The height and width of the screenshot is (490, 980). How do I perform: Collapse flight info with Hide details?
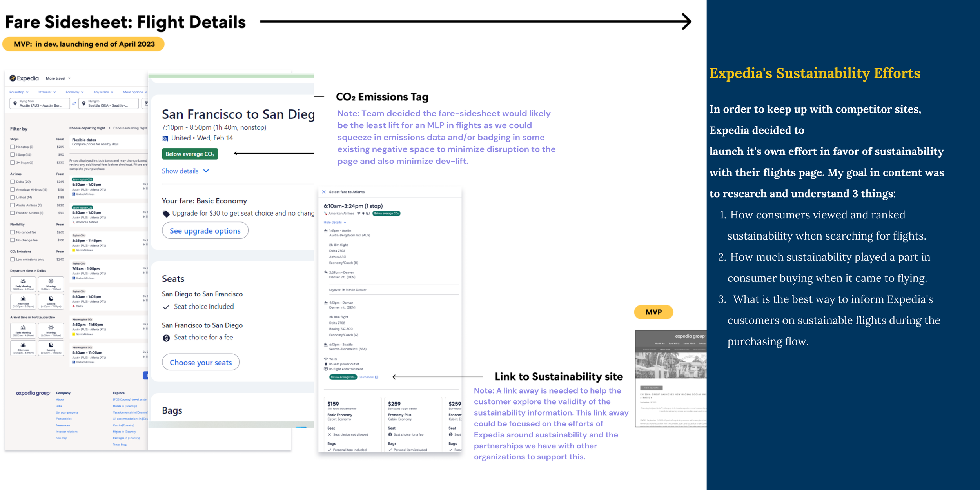point(335,223)
